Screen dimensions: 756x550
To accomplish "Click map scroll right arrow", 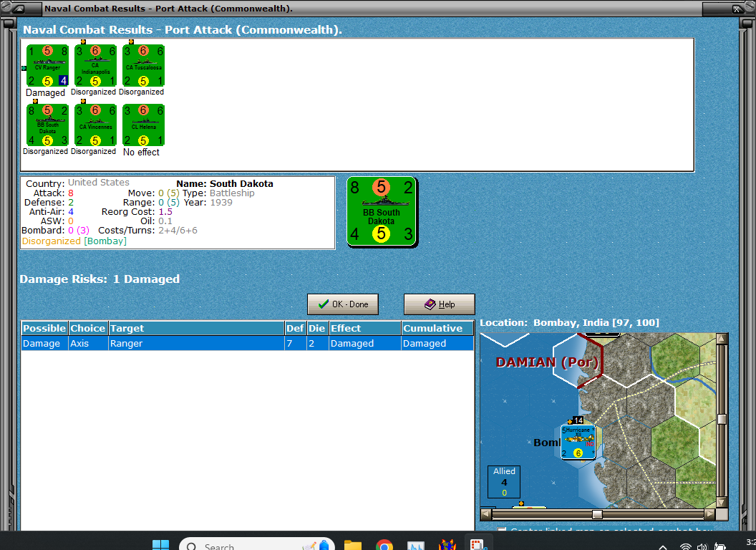I will click(709, 514).
